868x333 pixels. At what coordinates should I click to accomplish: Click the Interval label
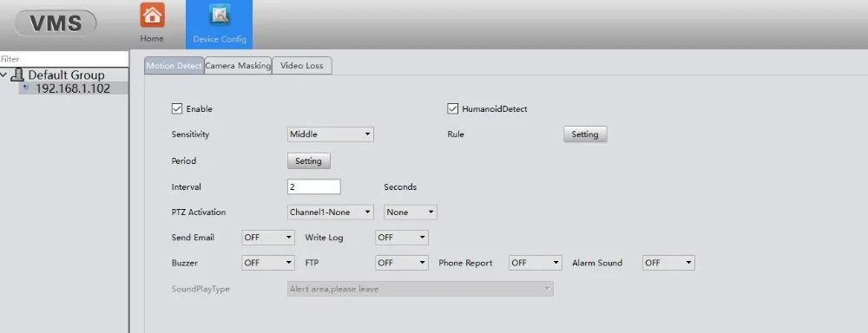(186, 187)
